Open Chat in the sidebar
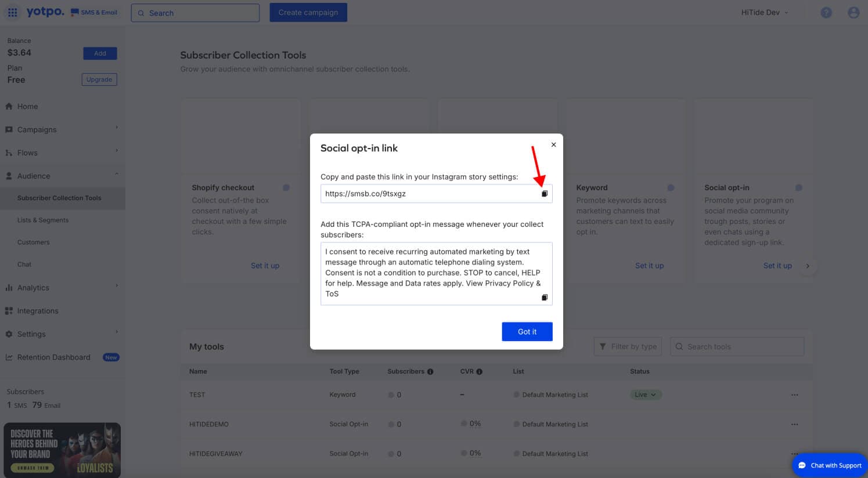Screen dimensions: 868x478 point(24,264)
